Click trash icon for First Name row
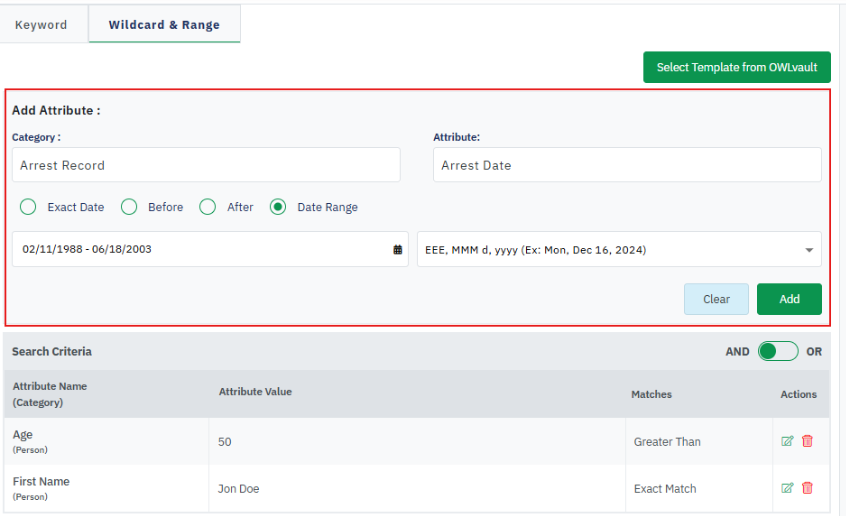The width and height of the screenshot is (846, 516). (x=807, y=488)
